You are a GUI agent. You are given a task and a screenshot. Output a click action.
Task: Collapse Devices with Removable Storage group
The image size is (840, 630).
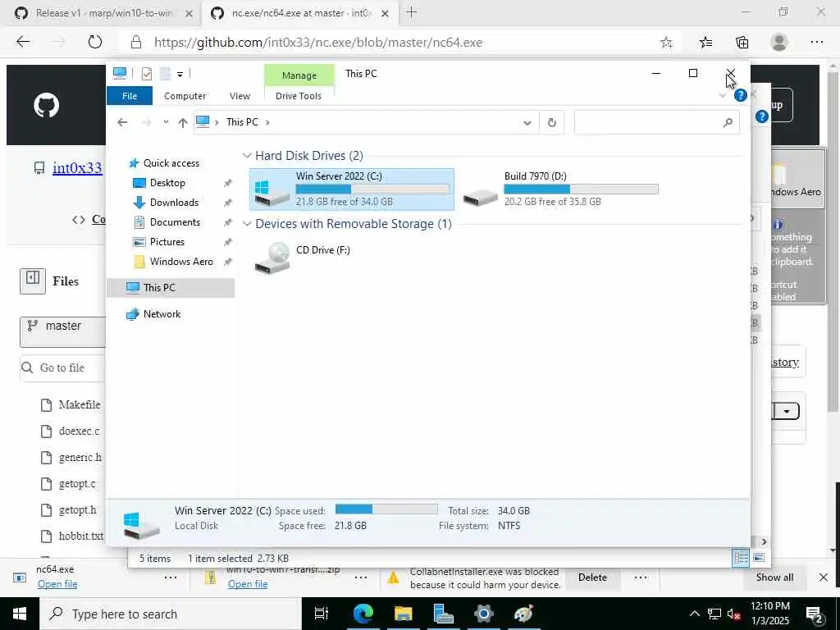click(x=247, y=224)
